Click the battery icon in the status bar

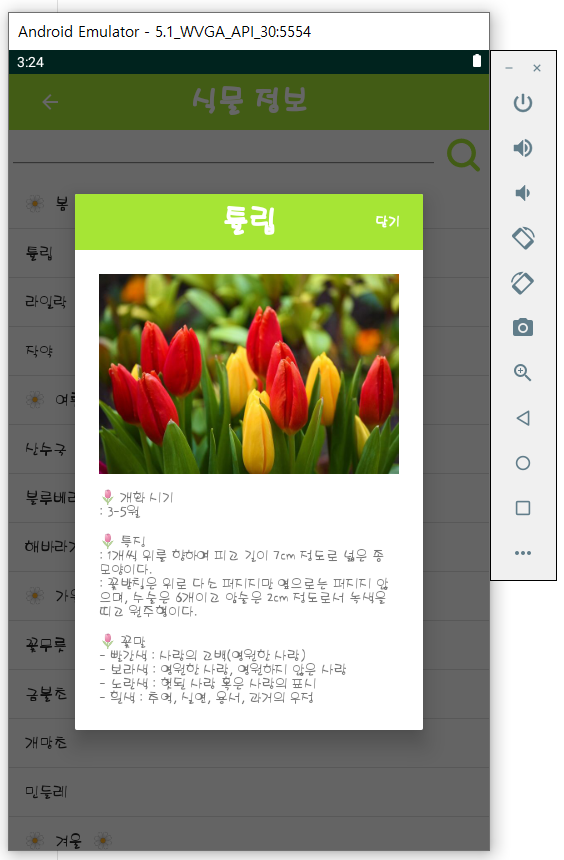coord(477,61)
